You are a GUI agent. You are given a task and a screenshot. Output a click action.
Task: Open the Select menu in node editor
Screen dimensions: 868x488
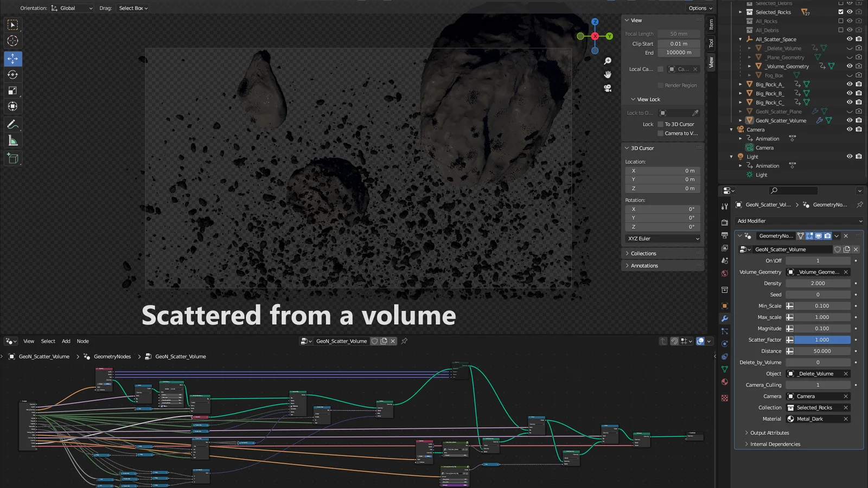(x=48, y=341)
